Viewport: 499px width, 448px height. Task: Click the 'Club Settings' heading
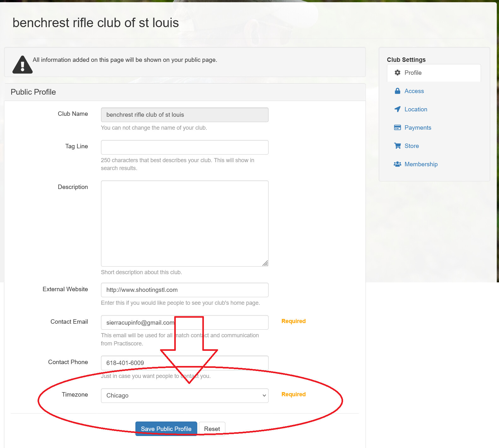(406, 60)
